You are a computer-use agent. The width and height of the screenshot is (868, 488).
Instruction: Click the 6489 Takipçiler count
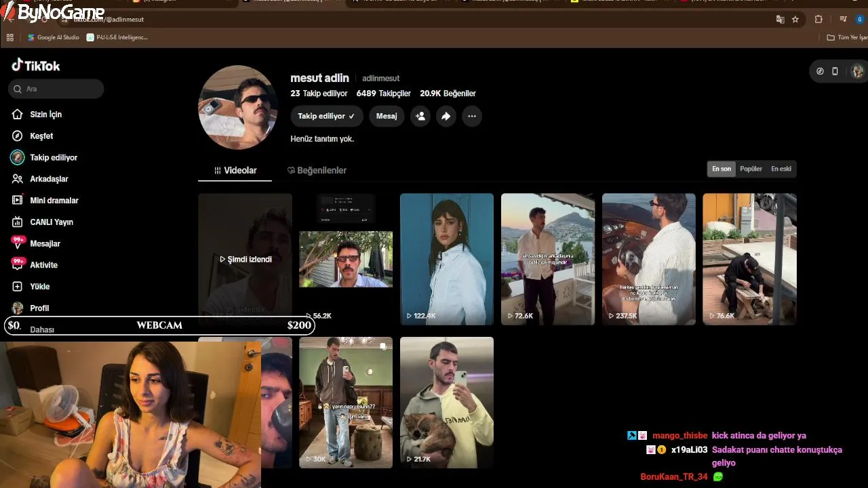point(384,94)
